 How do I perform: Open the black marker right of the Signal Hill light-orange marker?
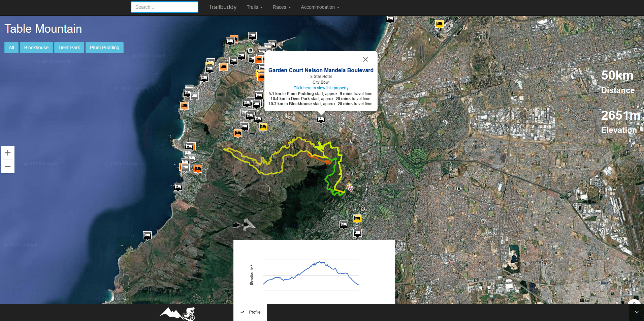tap(233, 61)
